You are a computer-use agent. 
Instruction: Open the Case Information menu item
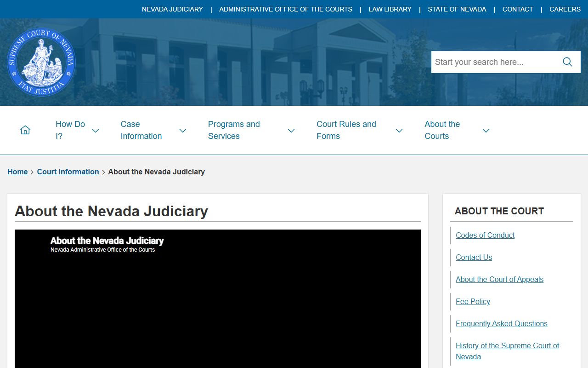141,130
